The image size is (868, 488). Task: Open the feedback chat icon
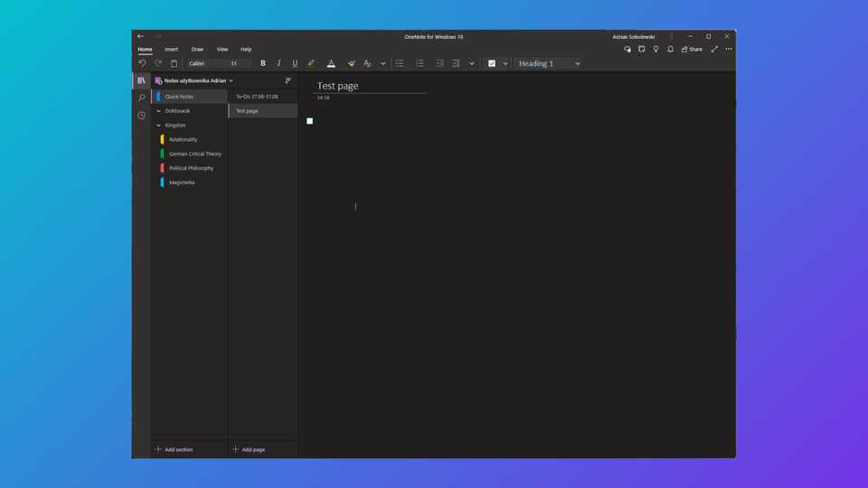(x=627, y=49)
